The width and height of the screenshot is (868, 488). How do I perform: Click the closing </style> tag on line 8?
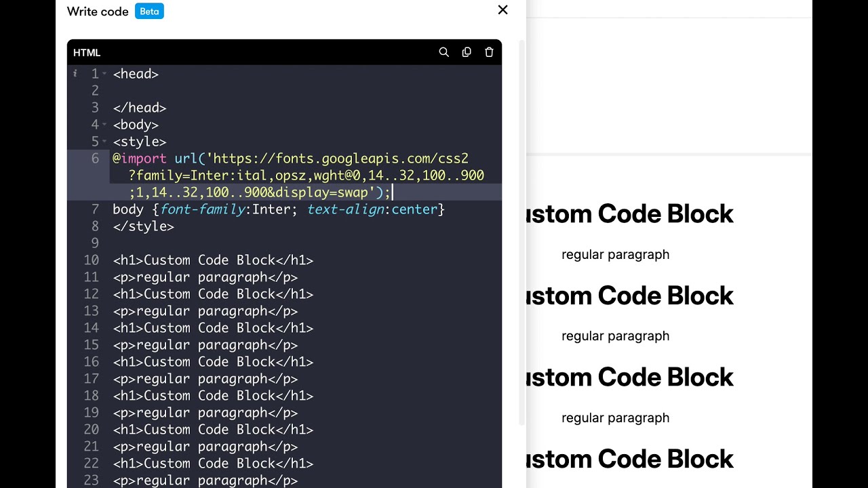[x=144, y=226]
